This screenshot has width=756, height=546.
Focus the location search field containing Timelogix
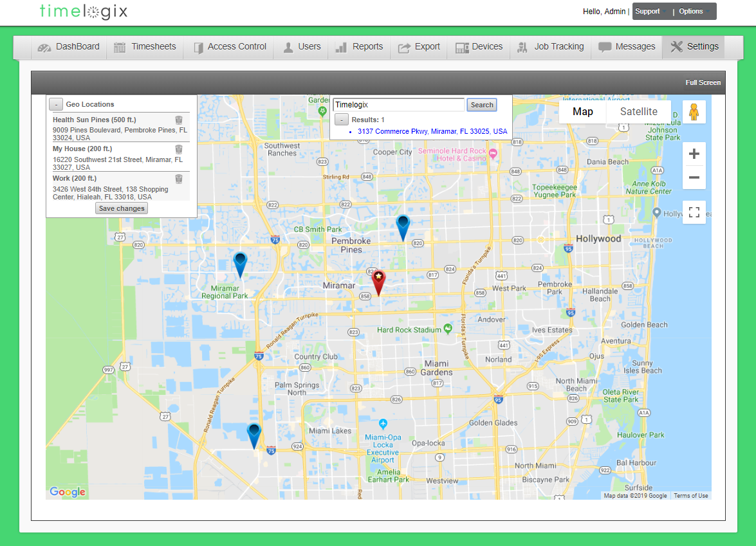399,105
